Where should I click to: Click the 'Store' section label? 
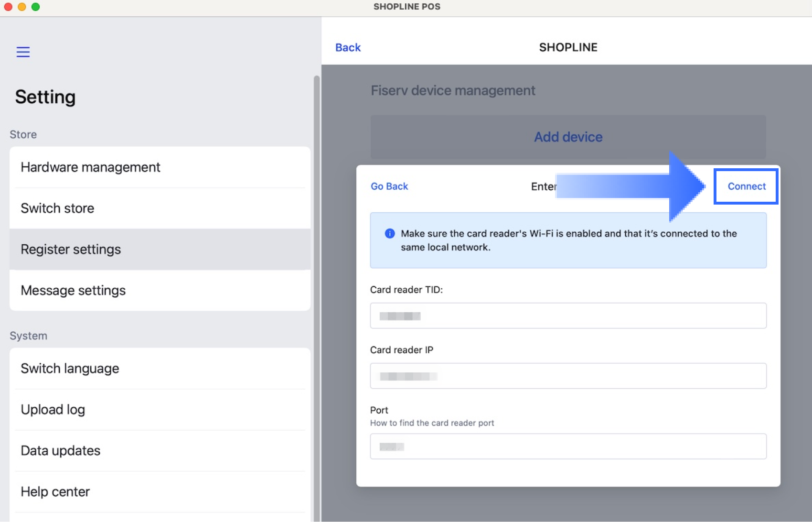(x=23, y=134)
